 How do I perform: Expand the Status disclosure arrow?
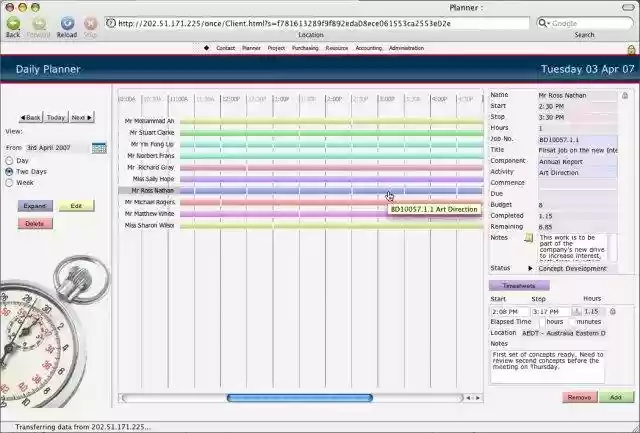click(x=530, y=268)
